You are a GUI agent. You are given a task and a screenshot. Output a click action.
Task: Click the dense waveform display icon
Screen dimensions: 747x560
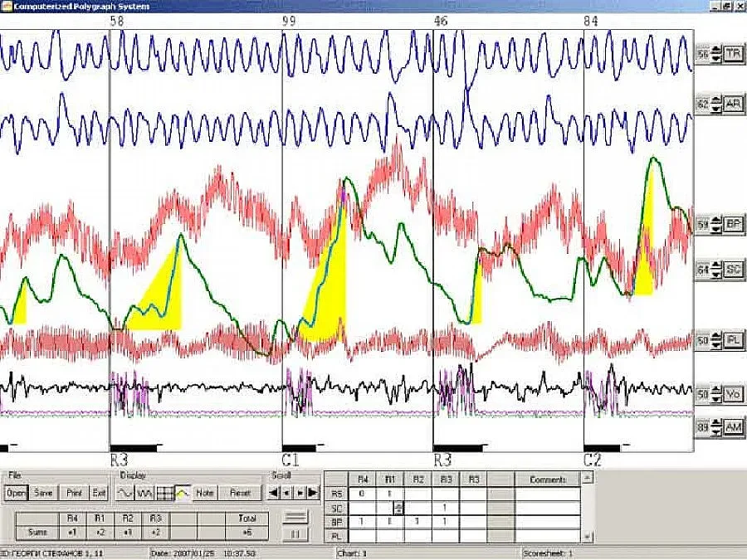coord(144,492)
